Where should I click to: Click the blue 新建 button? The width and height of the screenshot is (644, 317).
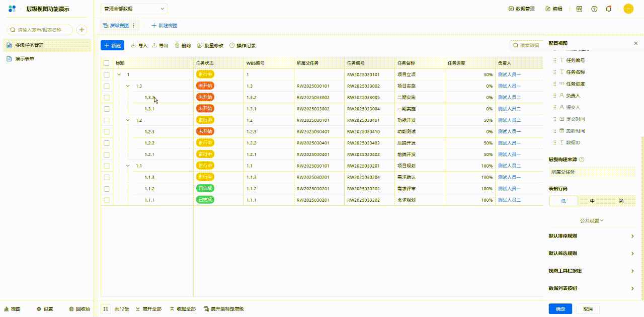point(112,46)
